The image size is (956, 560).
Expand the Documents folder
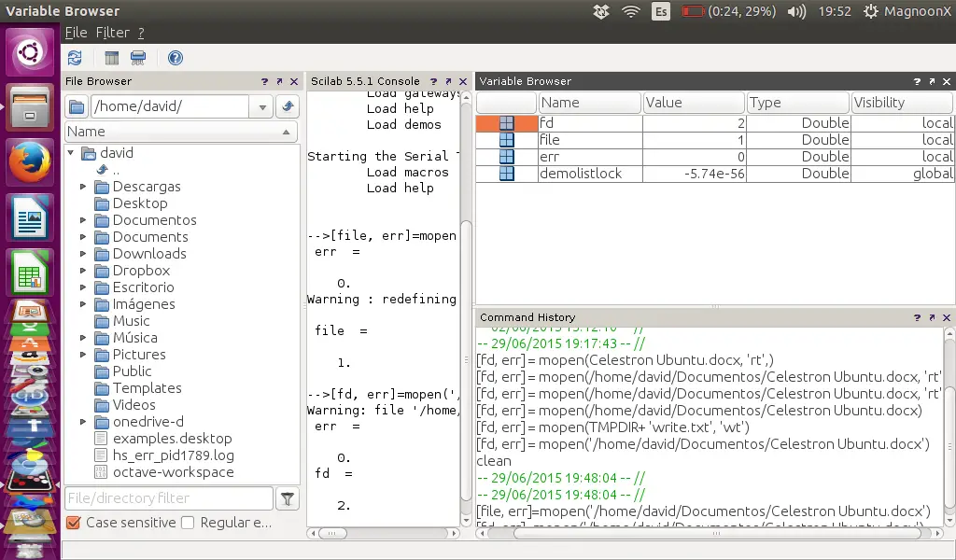(x=83, y=237)
